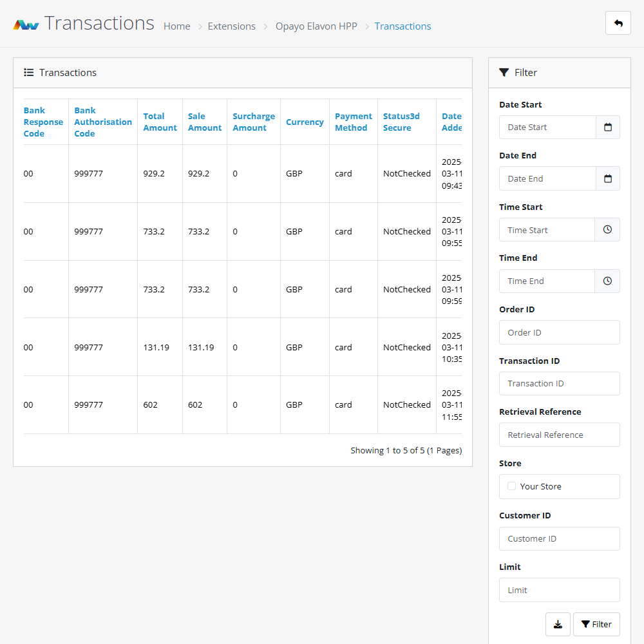Open the Date Start calendar picker

[x=607, y=128]
